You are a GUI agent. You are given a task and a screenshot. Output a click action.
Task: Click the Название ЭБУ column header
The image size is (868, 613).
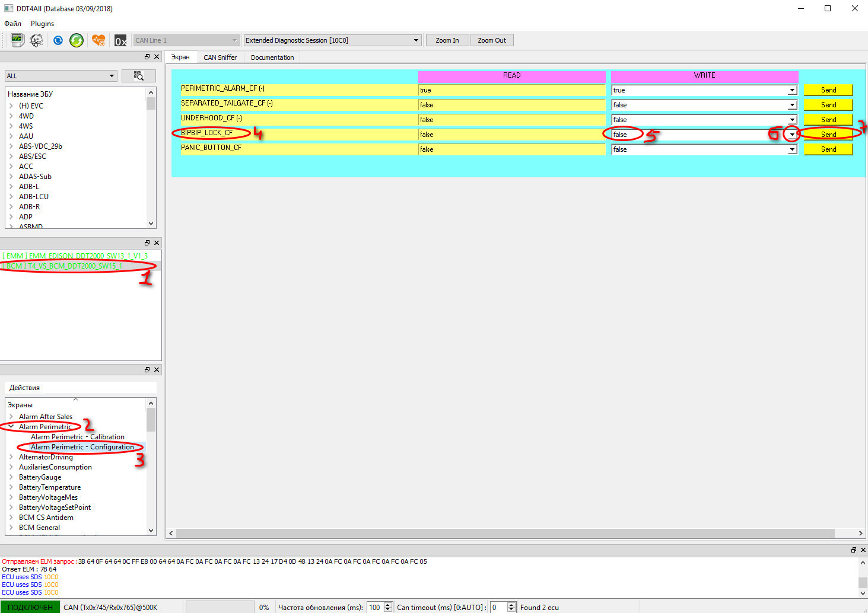[30, 94]
